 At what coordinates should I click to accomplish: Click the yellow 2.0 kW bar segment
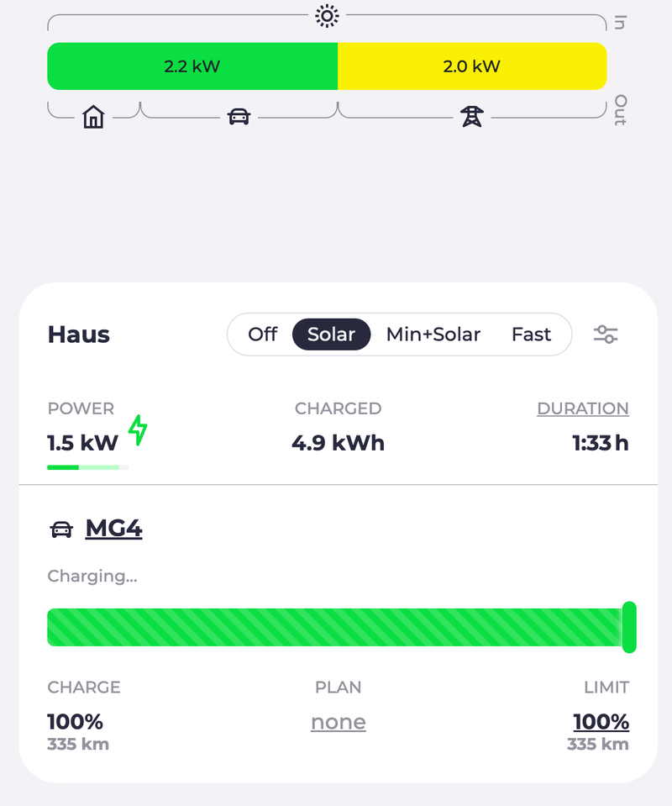pyautogui.click(x=471, y=66)
